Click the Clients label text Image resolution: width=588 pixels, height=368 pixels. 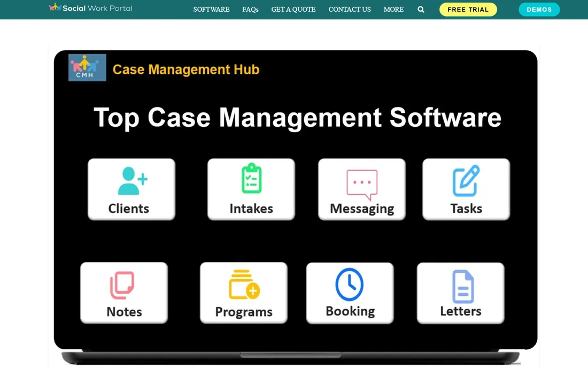click(x=129, y=209)
